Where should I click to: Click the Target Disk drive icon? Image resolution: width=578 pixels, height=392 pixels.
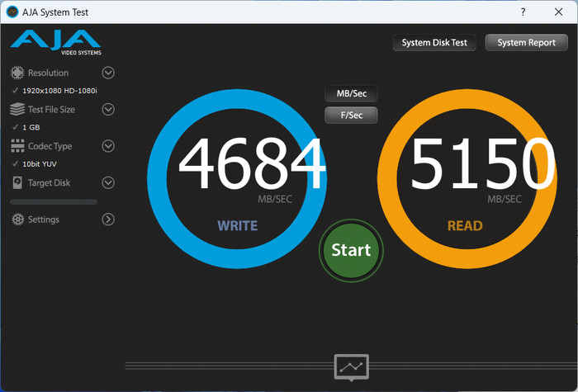(x=17, y=182)
